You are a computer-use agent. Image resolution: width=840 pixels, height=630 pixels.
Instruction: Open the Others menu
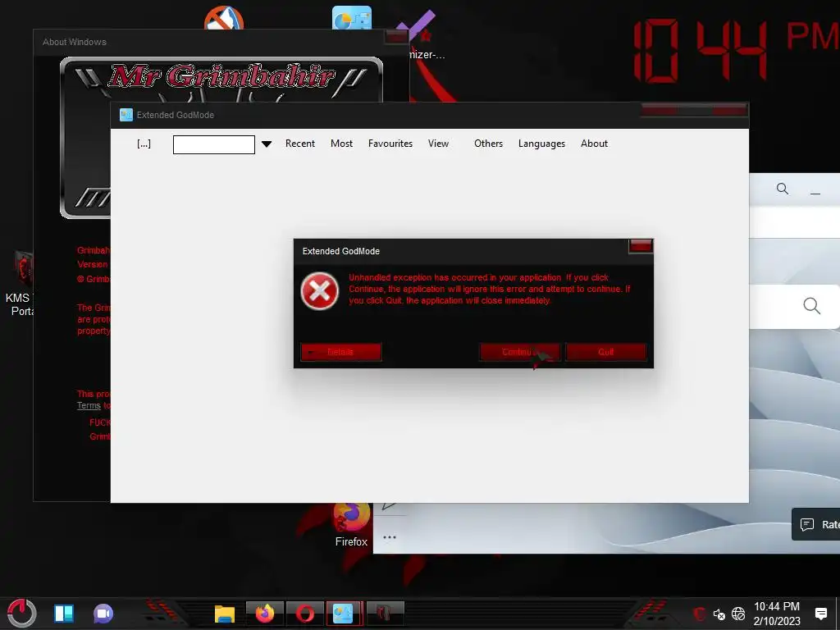(488, 144)
